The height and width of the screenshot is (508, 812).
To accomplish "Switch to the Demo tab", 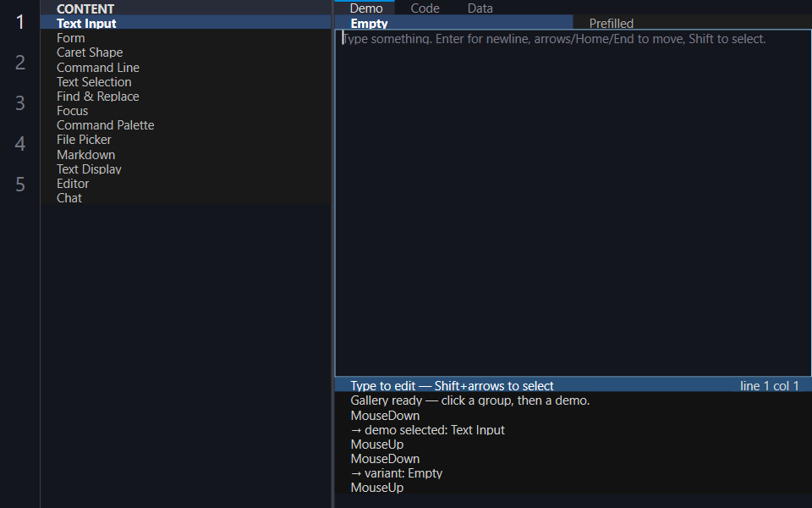I will point(365,8).
